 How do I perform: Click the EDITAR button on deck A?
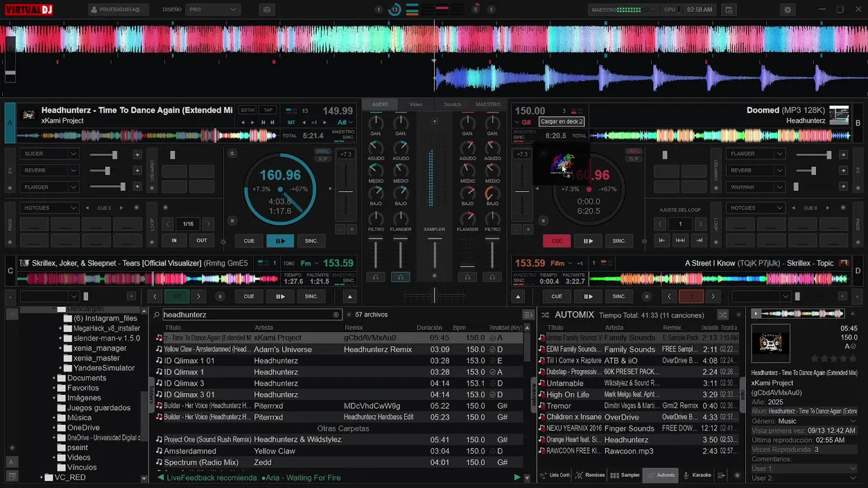tap(248, 110)
